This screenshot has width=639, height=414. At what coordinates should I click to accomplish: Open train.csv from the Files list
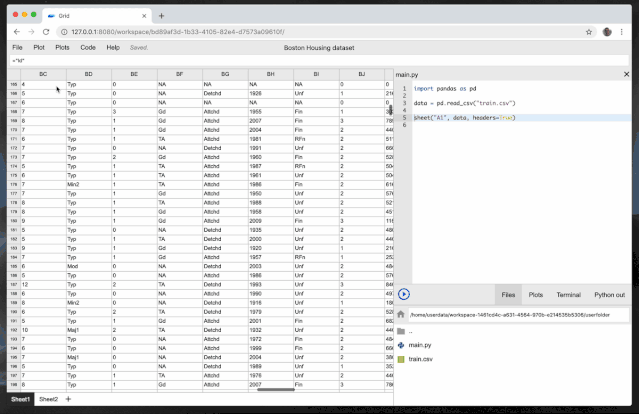click(421, 359)
